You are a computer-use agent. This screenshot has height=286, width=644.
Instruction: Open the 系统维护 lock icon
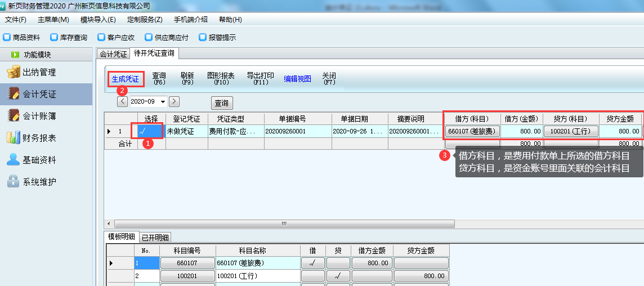click(13, 182)
